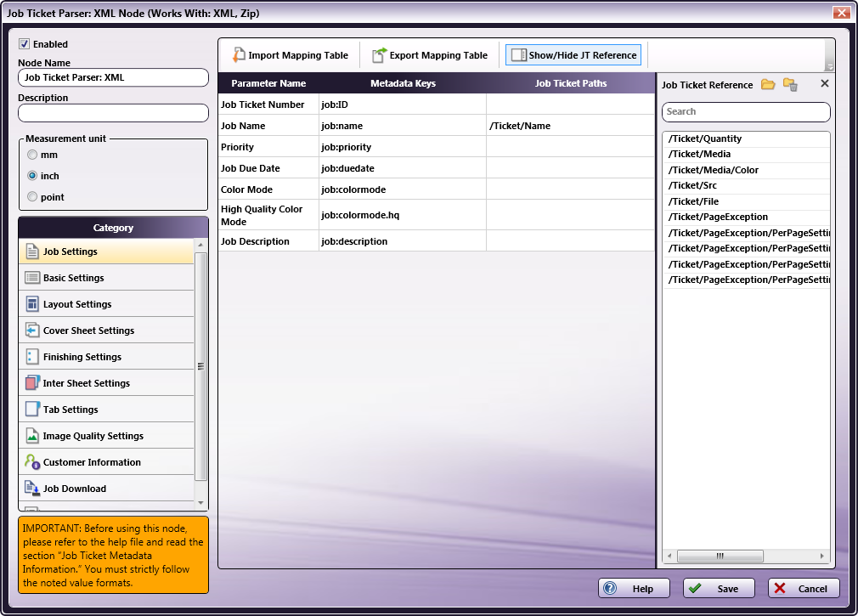Image resolution: width=858 pixels, height=616 pixels.
Task: Click the Export Mapping Table button
Action: [430, 54]
